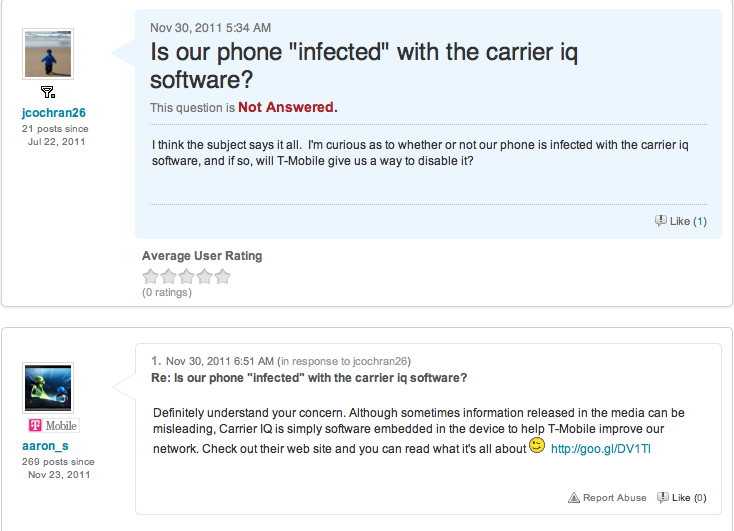Rate the post two stars
The height and width of the screenshot is (531, 734).
[168, 277]
